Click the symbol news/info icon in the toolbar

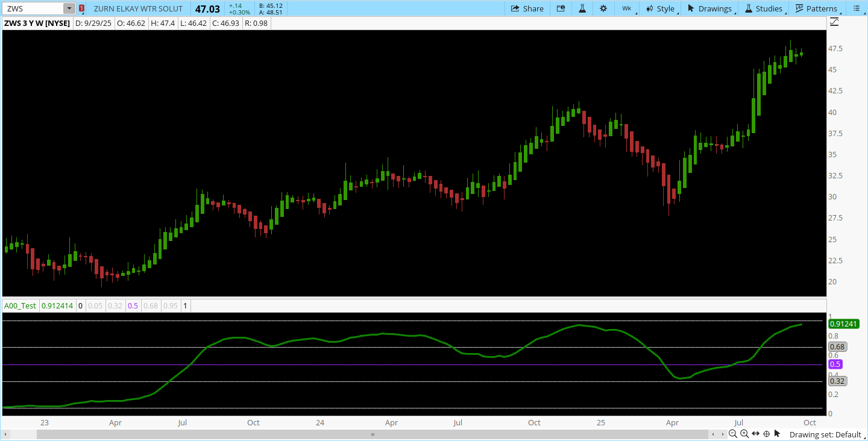[x=561, y=8]
